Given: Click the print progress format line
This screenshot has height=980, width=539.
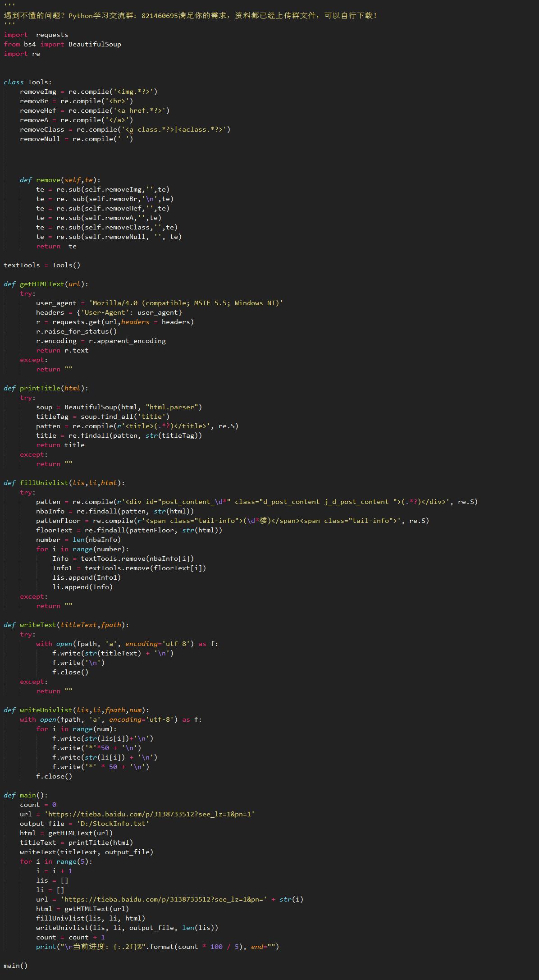Looking at the screenshot, I should tap(158, 947).
